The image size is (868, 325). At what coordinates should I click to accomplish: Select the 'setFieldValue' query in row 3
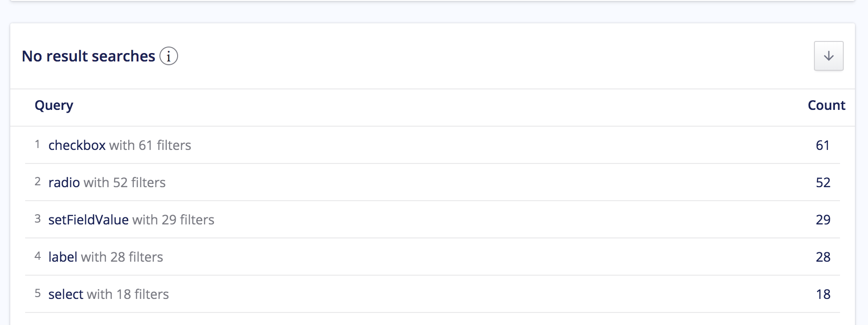coord(88,219)
